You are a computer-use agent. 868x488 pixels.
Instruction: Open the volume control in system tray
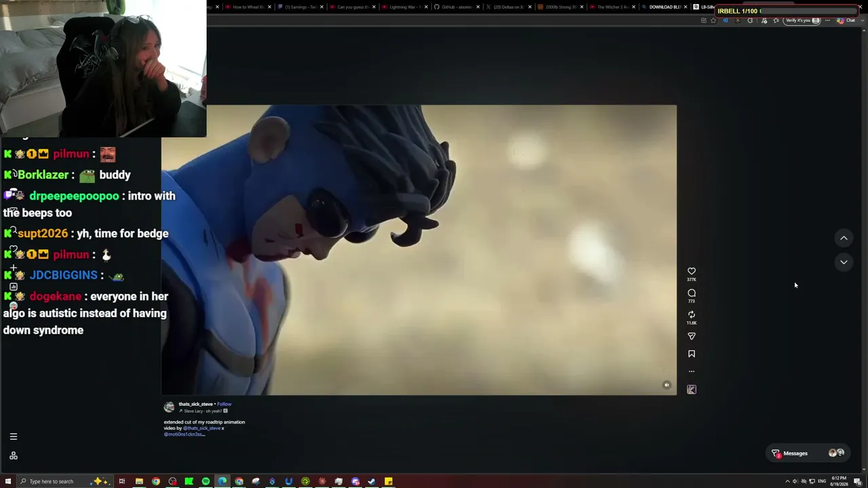pyautogui.click(x=795, y=481)
